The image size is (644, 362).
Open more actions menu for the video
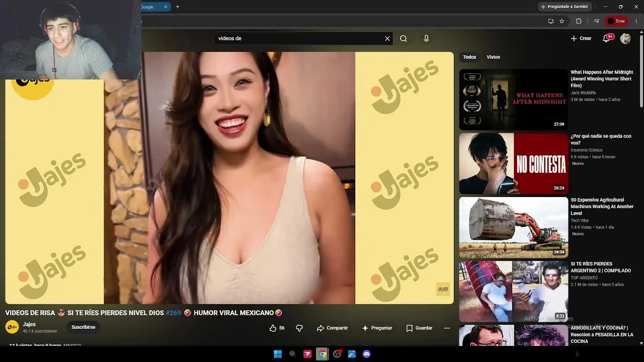click(447, 328)
